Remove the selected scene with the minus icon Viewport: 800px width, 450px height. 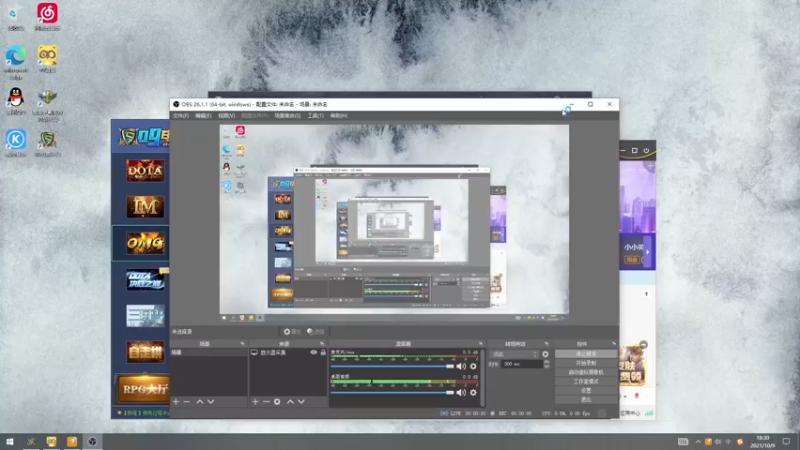187,402
